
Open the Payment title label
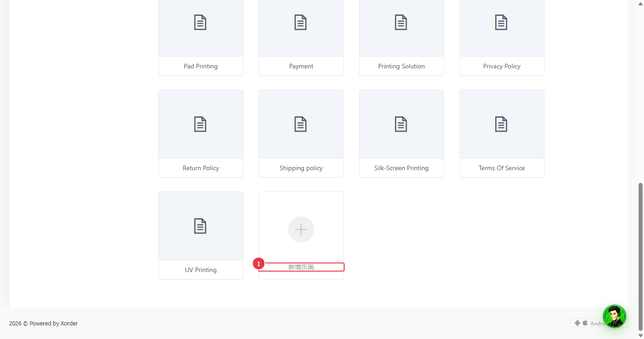click(301, 66)
